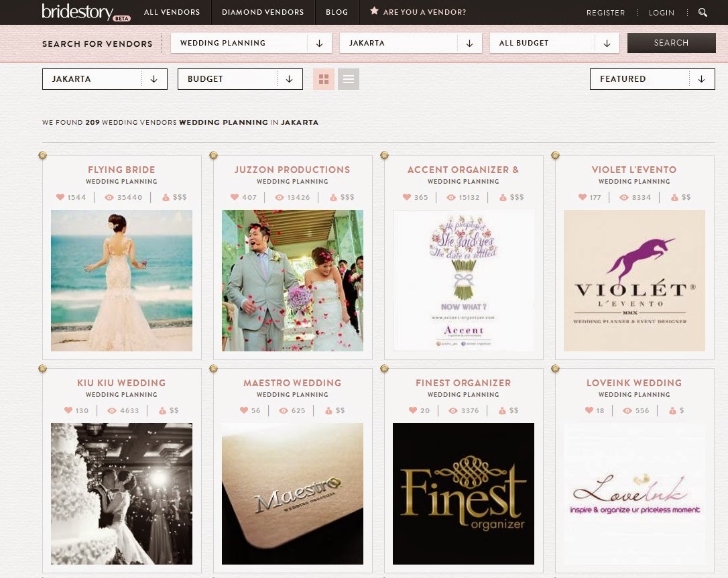The height and width of the screenshot is (578, 728).
Task: Click eye icon on Violet L'Evento card
Action: tap(625, 197)
